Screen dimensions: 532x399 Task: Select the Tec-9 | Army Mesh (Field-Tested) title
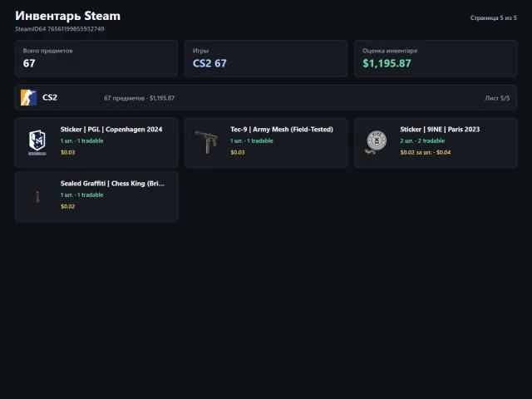click(x=282, y=130)
